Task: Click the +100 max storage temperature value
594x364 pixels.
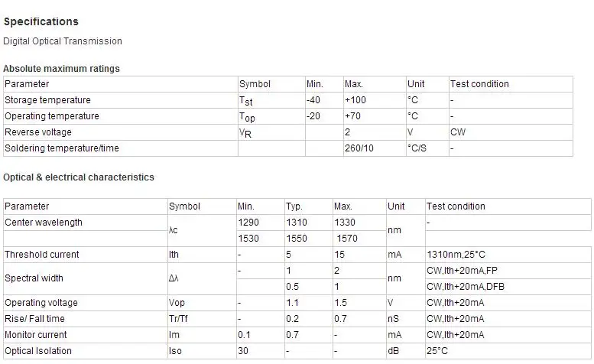Action: tap(356, 100)
